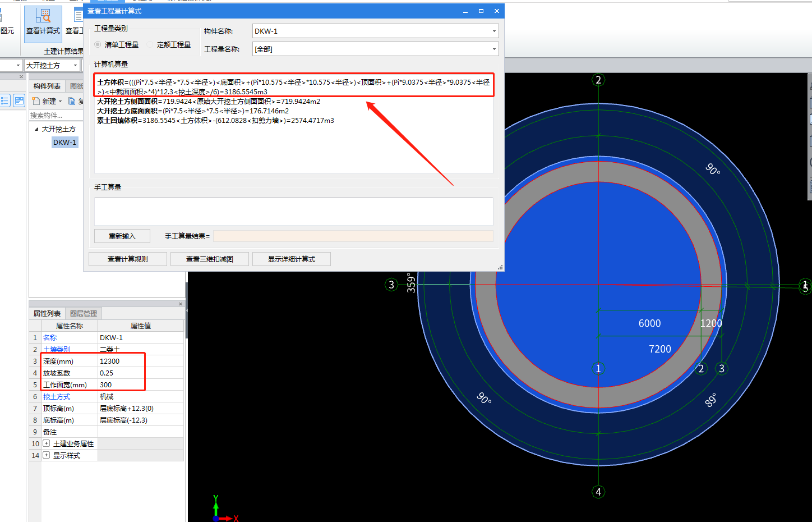The width and height of the screenshot is (812, 522).
Task: Switch to the 图层管理 tab
Action: (x=84, y=313)
